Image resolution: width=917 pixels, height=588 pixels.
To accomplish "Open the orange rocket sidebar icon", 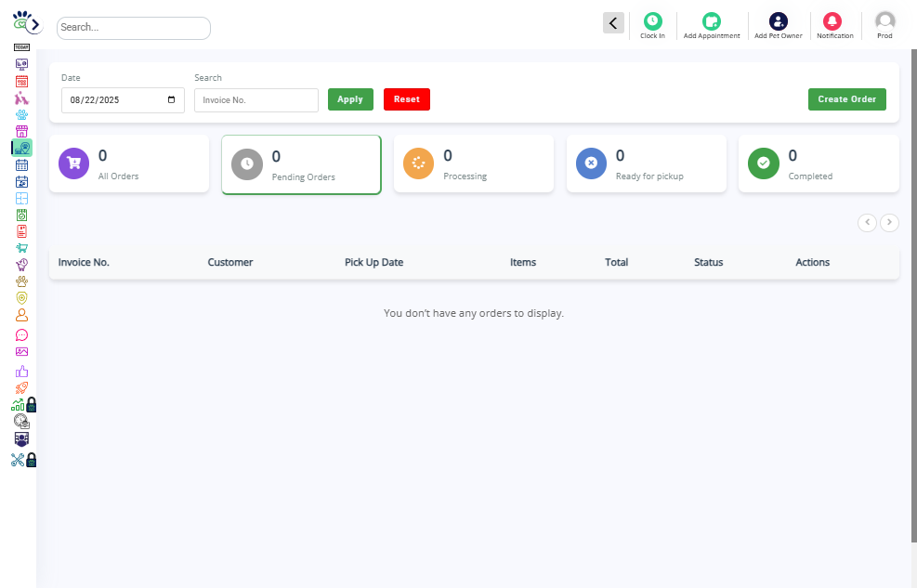I will [21, 388].
